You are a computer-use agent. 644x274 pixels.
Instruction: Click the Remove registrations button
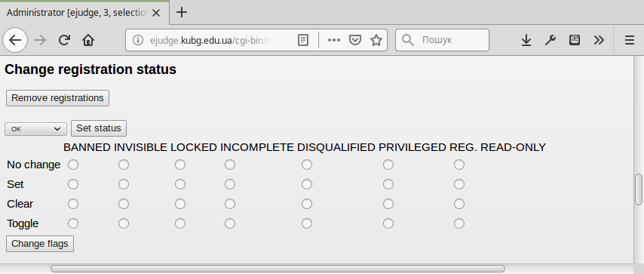(x=57, y=98)
